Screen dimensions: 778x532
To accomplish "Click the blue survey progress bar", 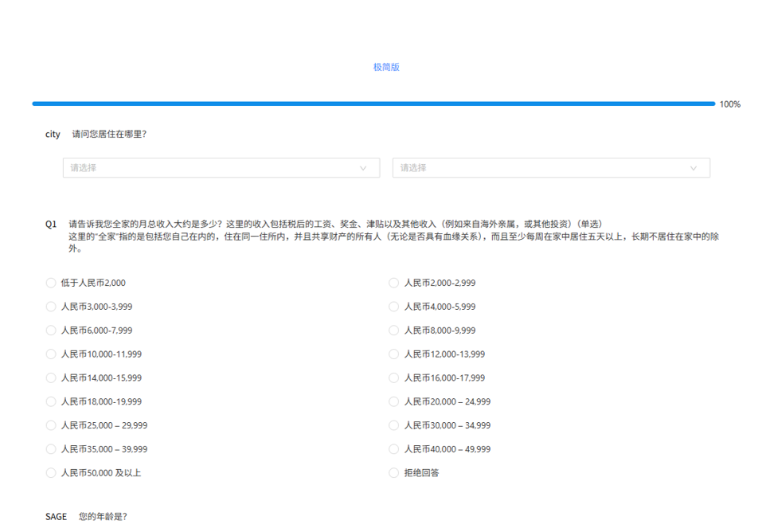I will 373,104.
